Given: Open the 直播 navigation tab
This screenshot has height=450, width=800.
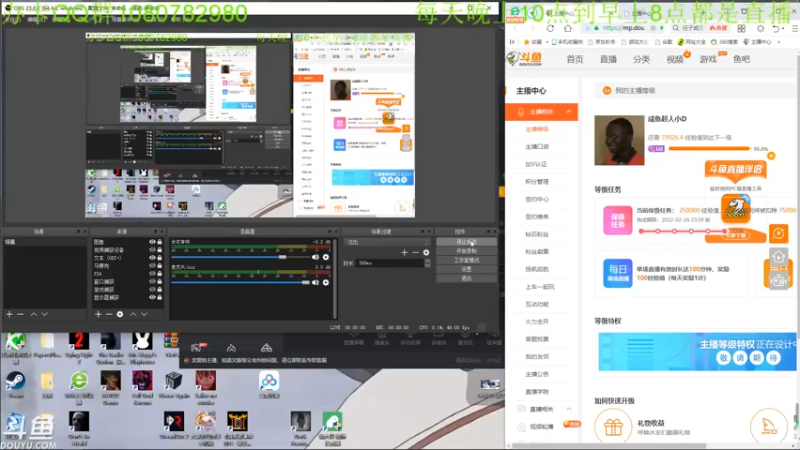Looking at the screenshot, I should click(x=608, y=59).
